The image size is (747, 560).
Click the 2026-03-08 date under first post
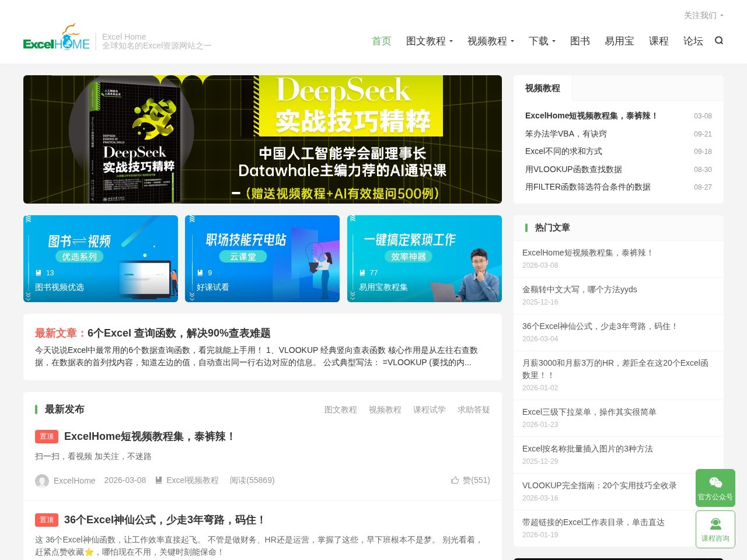coord(125,480)
